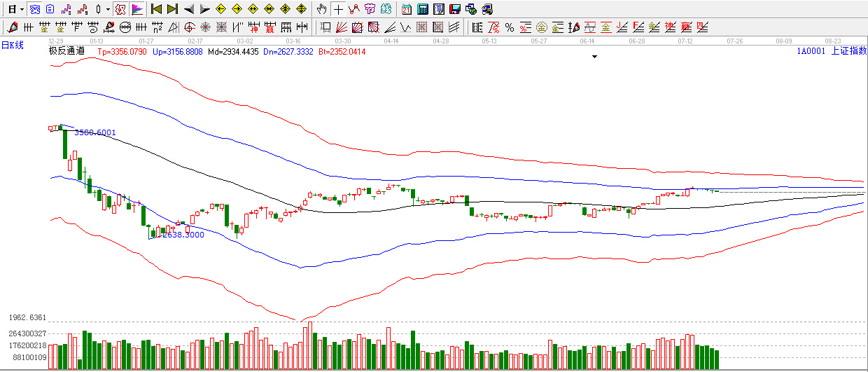
Task: Expand the candlestick style dropdown arrow
Action: 108,9
